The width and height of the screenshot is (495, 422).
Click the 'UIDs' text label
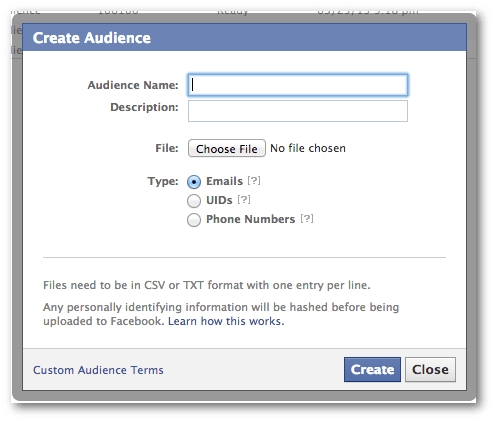click(x=219, y=200)
